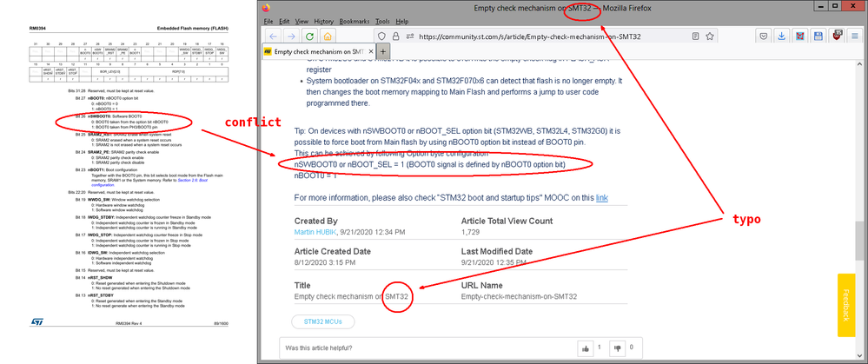Viewport: 868px width, 364px height.
Task: Click the 'Last Modified Date' heading
Action: point(497,251)
